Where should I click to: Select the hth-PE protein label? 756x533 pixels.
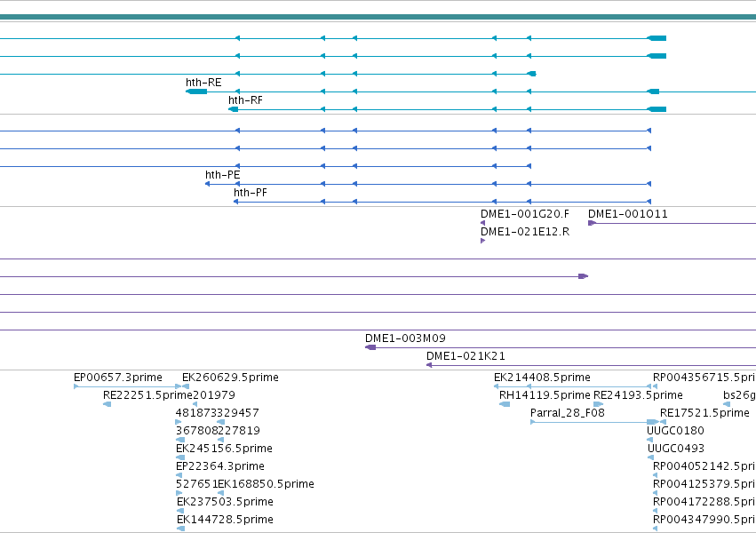point(223,175)
